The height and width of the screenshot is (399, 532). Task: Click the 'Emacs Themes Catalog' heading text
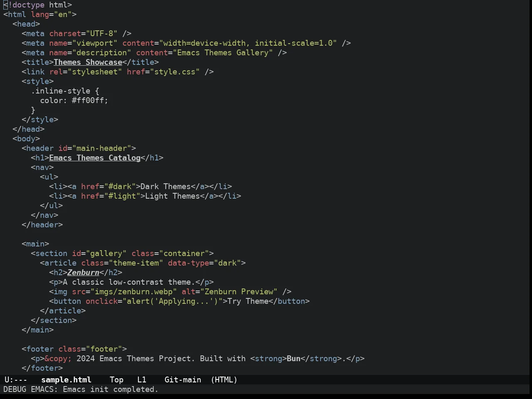(95, 158)
